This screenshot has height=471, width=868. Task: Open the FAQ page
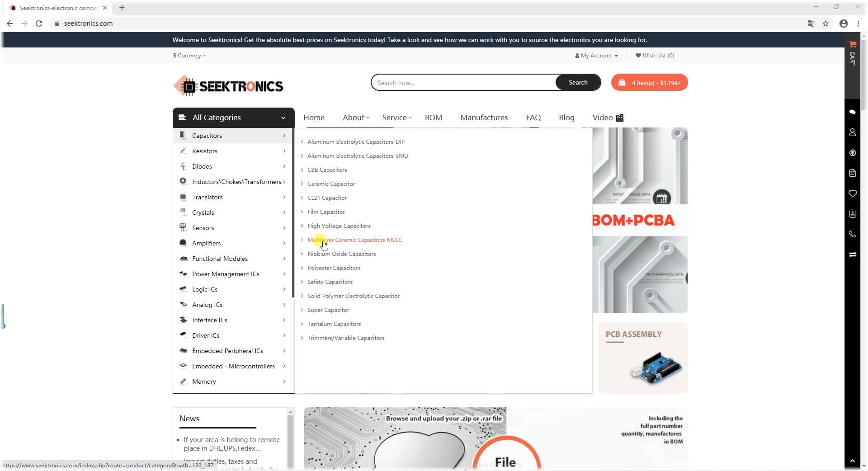(533, 118)
